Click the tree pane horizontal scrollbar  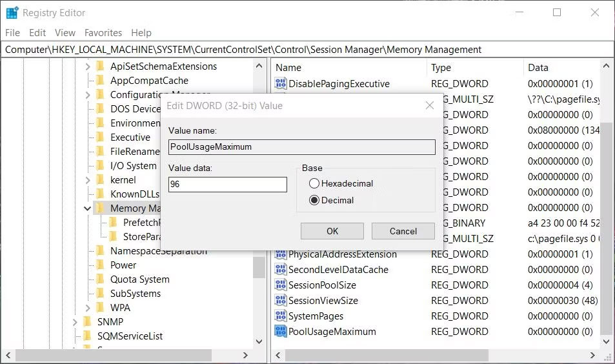click(x=113, y=355)
